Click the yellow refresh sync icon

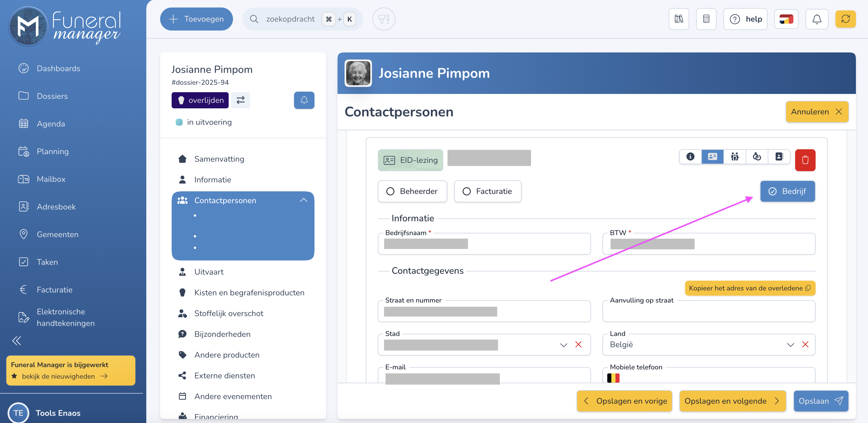pos(845,19)
